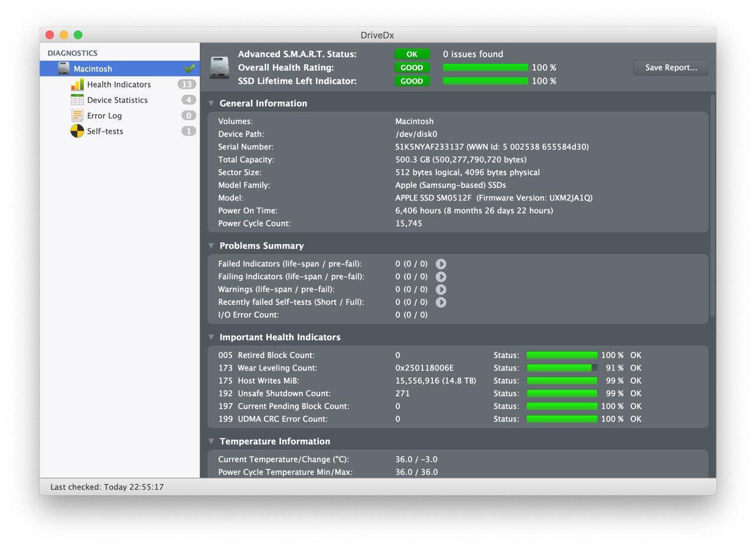The height and width of the screenshot is (548, 756).
Task: Click the GOOD badge for SSD Lifetime Left
Action: tap(412, 81)
